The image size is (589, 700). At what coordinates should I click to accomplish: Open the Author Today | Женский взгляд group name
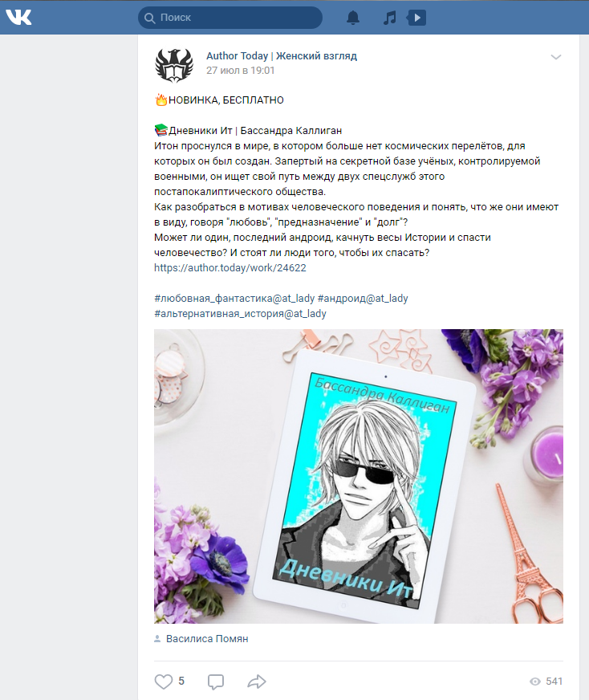(281, 56)
